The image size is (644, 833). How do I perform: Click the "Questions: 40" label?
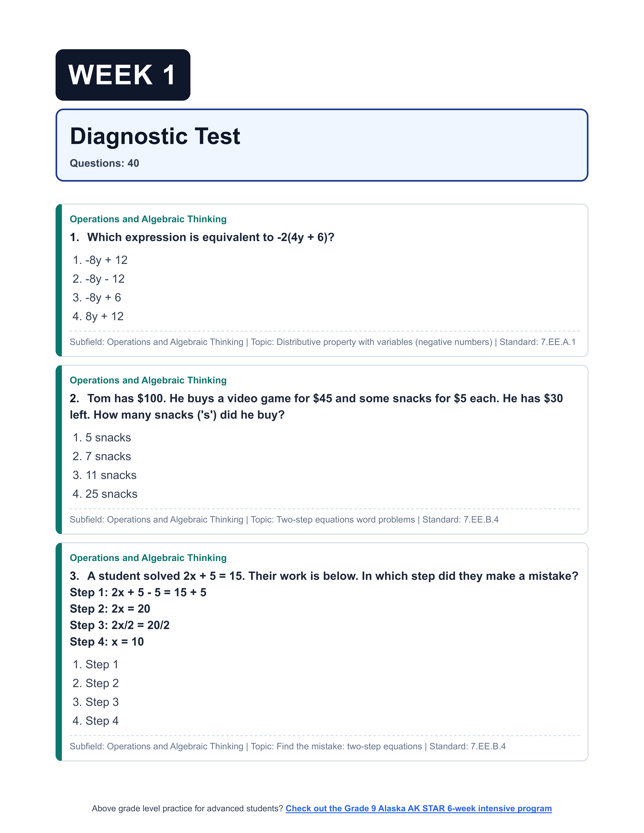[104, 163]
